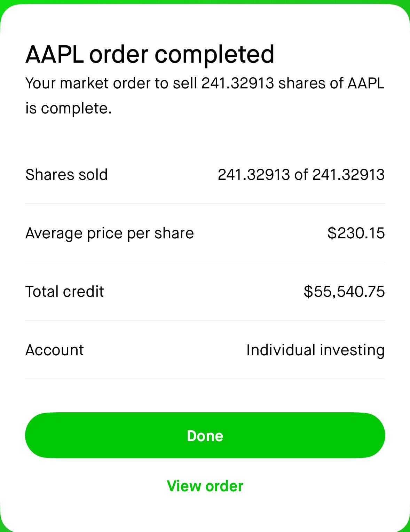Click the 'Shares sold' label
Viewport: 410px width, 532px height.
click(x=66, y=175)
